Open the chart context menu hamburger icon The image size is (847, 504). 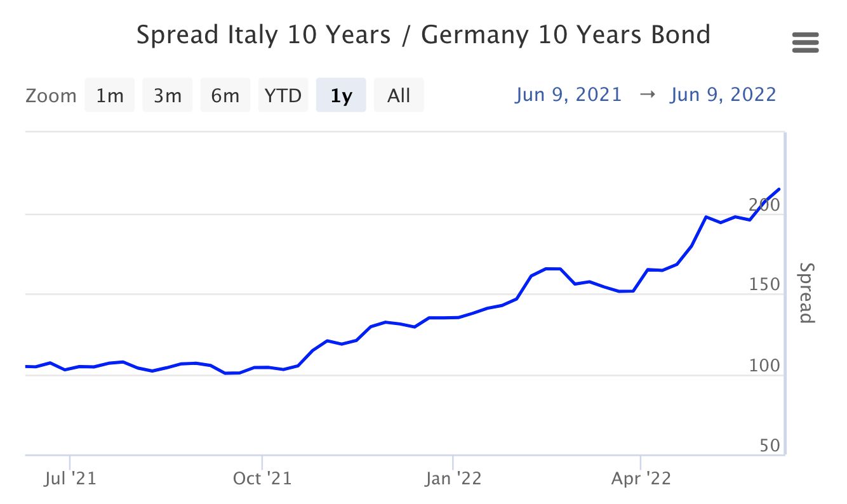coord(805,43)
